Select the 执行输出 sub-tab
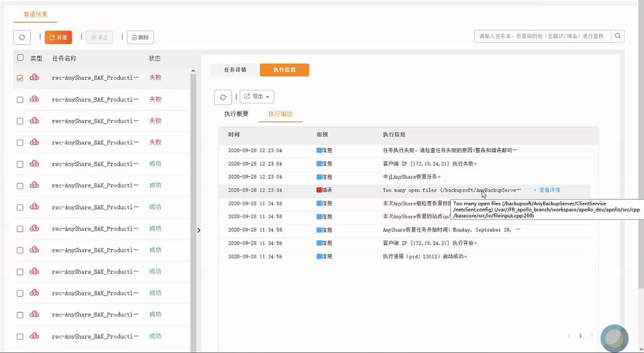The width and height of the screenshot is (644, 353). (x=281, y=114)
